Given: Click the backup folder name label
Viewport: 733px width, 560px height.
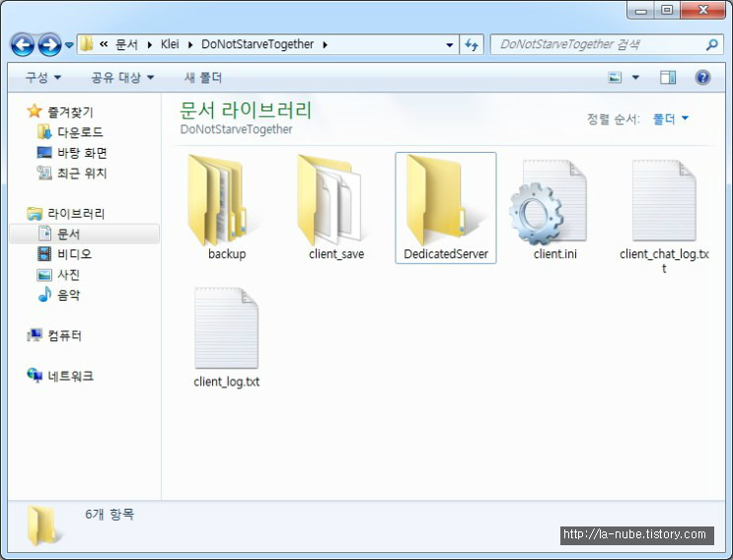Looking at the screenshot, I should click(227, 254).
